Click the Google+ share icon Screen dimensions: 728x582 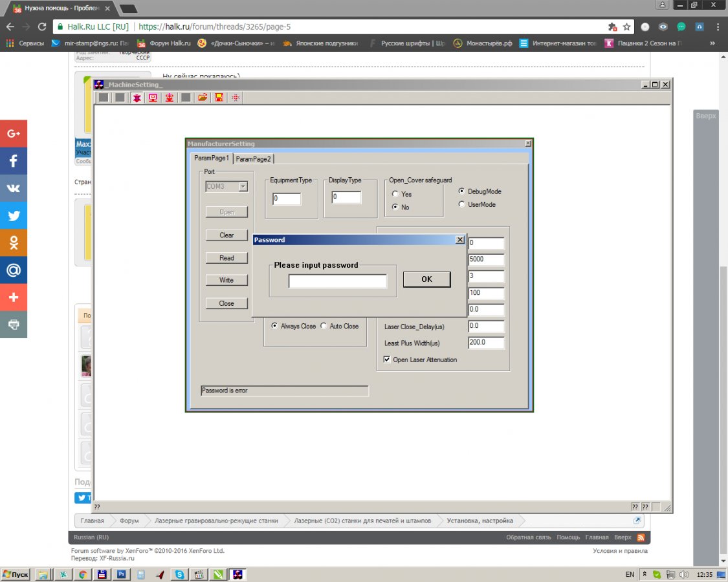tap(14, 134)
